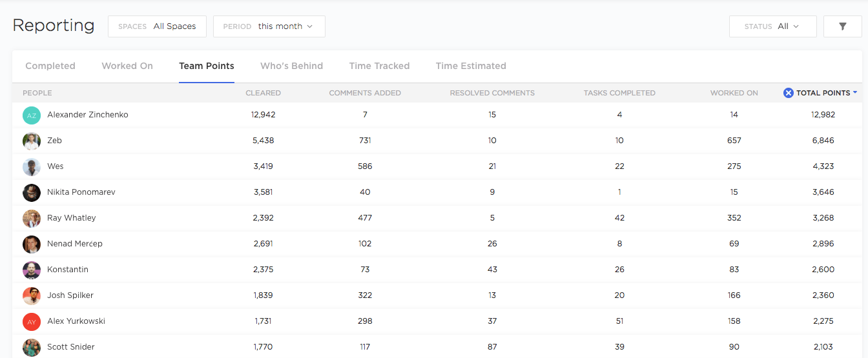868x358 pixels.
Task: Switch to the Completed tab
Action: (x=50, y=66)
